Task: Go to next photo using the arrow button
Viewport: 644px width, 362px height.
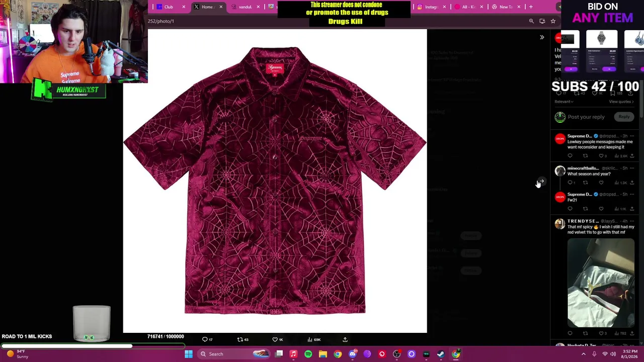Action: click(x=541, y=181)
